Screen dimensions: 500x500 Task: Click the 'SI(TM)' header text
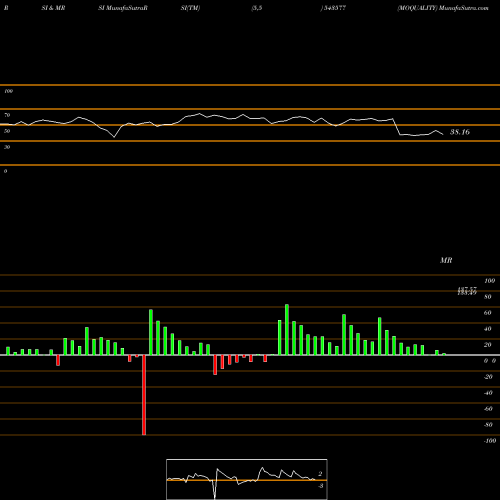pyautogui.click(x=190, y=8)
